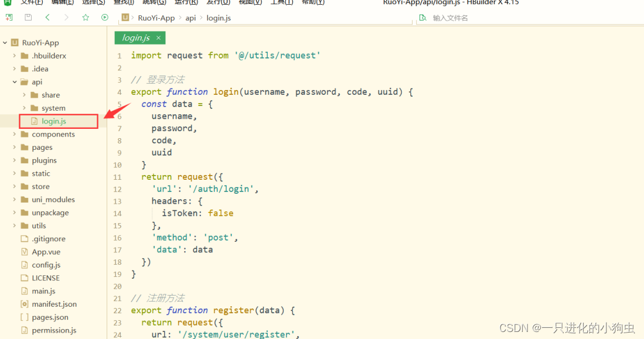The width and height of the screenshot is (644, 339).
Task: Open the 运行(R) menu
Action: coord(188,2)
